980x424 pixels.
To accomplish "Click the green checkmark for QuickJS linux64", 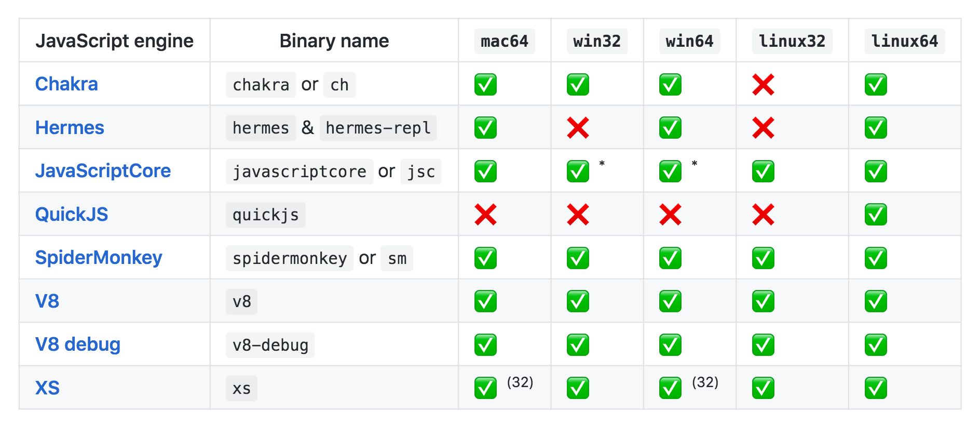I will coord(876,215).
